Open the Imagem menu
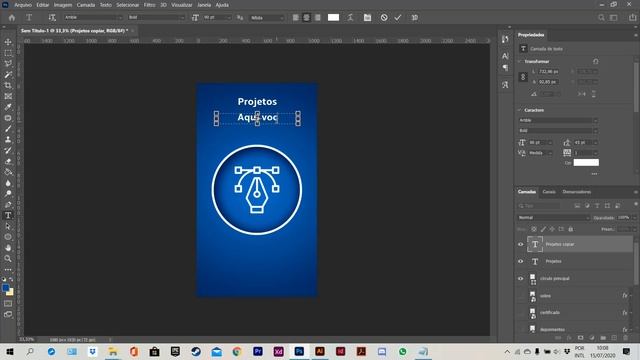 pos(63,5)
